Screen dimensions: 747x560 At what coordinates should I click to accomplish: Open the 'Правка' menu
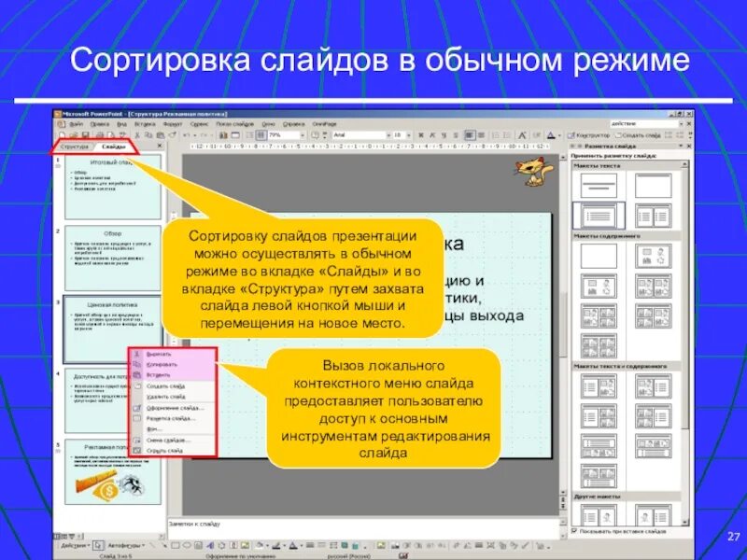click(x=100, y=124)
